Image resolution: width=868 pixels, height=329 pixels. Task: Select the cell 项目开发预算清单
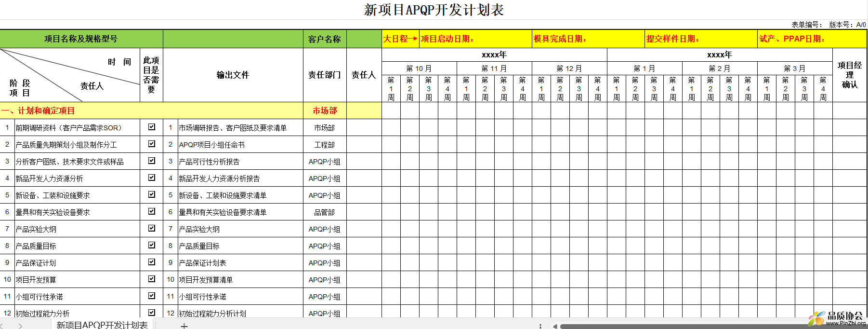[x=240, y=280]
